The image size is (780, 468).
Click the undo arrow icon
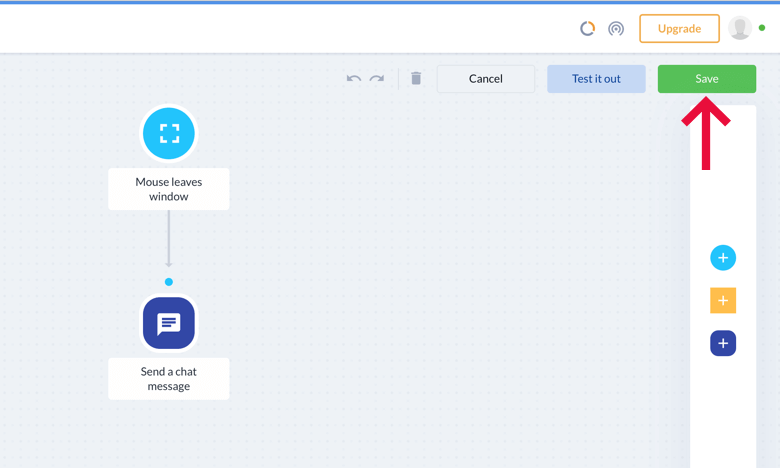coord(354,79)
